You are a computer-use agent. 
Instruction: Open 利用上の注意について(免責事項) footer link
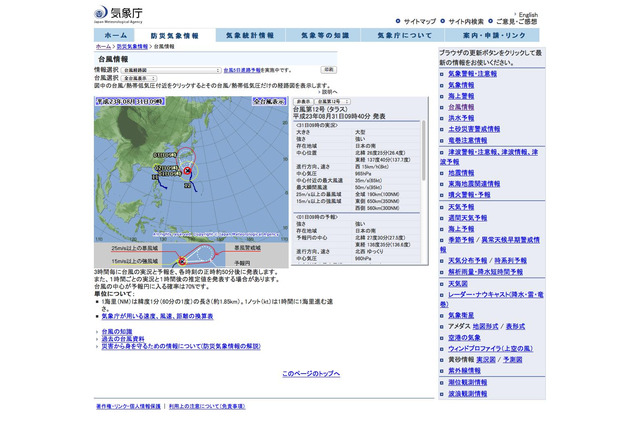pos(207,406)
